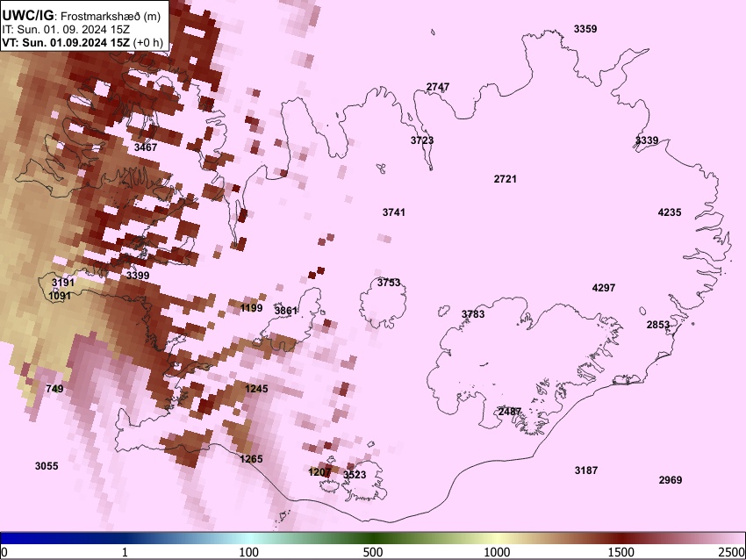The image size is (746, 560).
Task: Click the 1500 legend tick label
Action: (x=621, y=552)
